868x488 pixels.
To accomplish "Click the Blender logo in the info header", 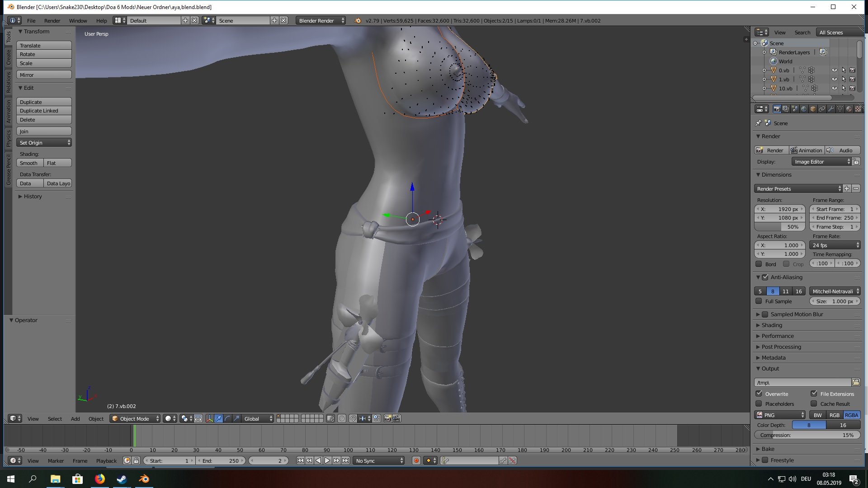I will coord(358,20).
